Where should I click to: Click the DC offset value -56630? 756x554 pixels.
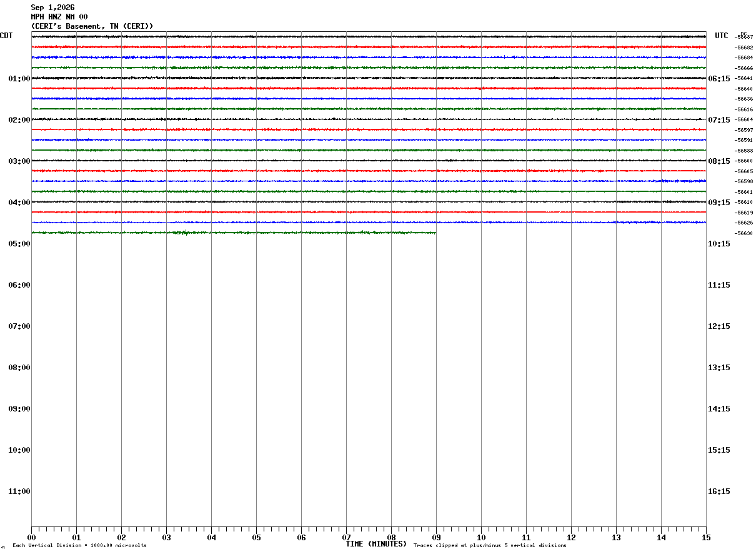[744, 234]
